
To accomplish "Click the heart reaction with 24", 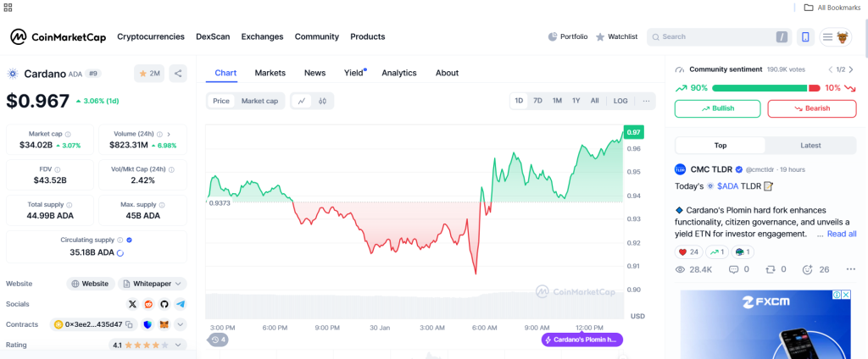I will point(688,252).
